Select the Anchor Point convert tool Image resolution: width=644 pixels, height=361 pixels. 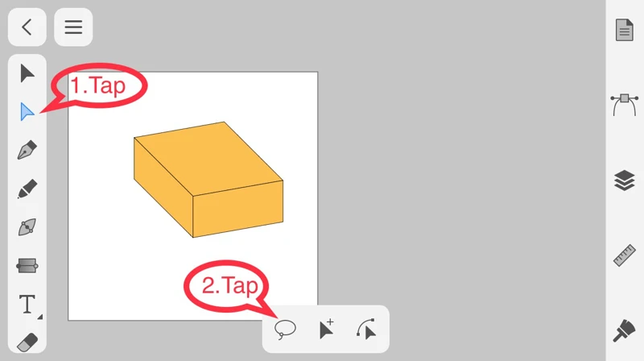tap(366, 330)
